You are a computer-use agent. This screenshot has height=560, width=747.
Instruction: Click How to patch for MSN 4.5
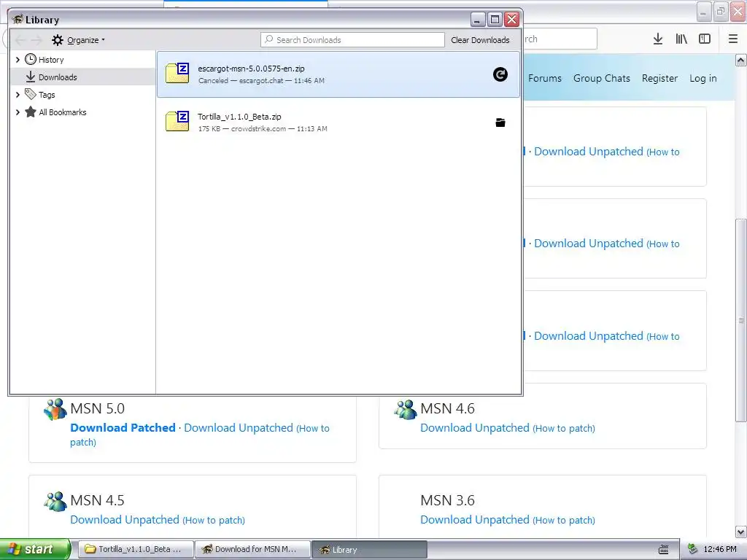click(214, 520)
